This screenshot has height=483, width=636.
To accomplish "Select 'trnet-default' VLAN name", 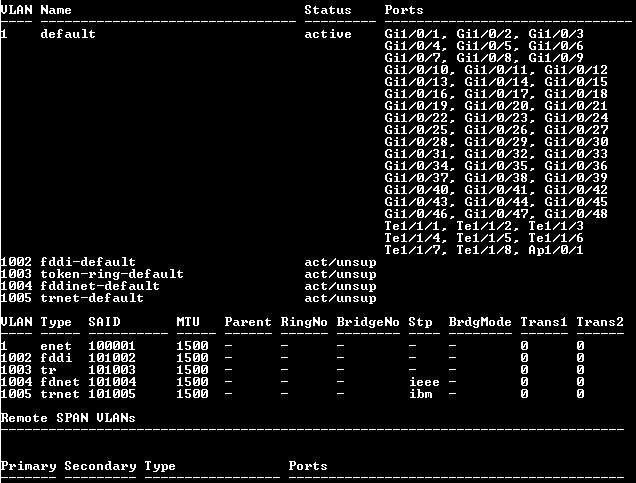I will pos(92,298).
